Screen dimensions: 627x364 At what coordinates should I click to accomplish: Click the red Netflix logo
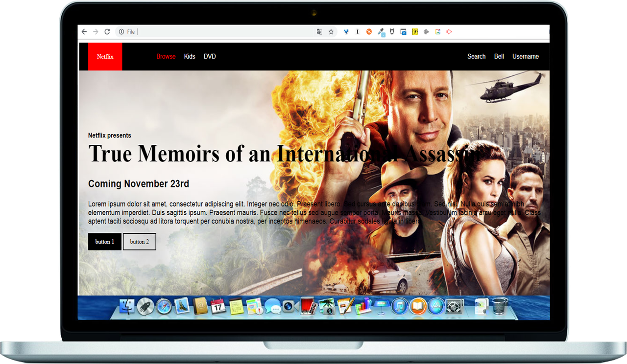[x=105, y=57]
